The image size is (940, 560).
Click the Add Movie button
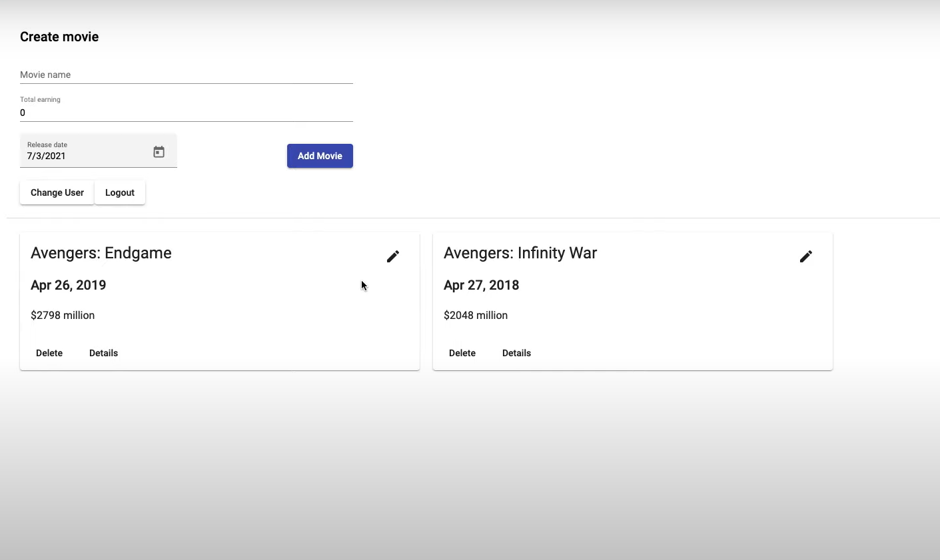pos(320,156)
